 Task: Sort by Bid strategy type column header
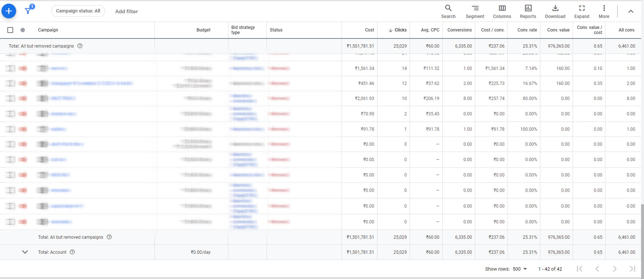tap(243, 30)
